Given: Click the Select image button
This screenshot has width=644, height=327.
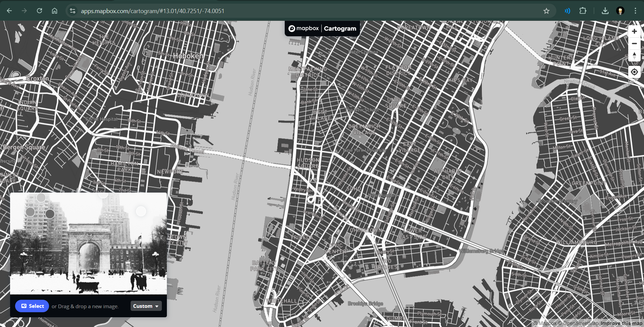Looking at the screenshot, I should tap(32, 306).
